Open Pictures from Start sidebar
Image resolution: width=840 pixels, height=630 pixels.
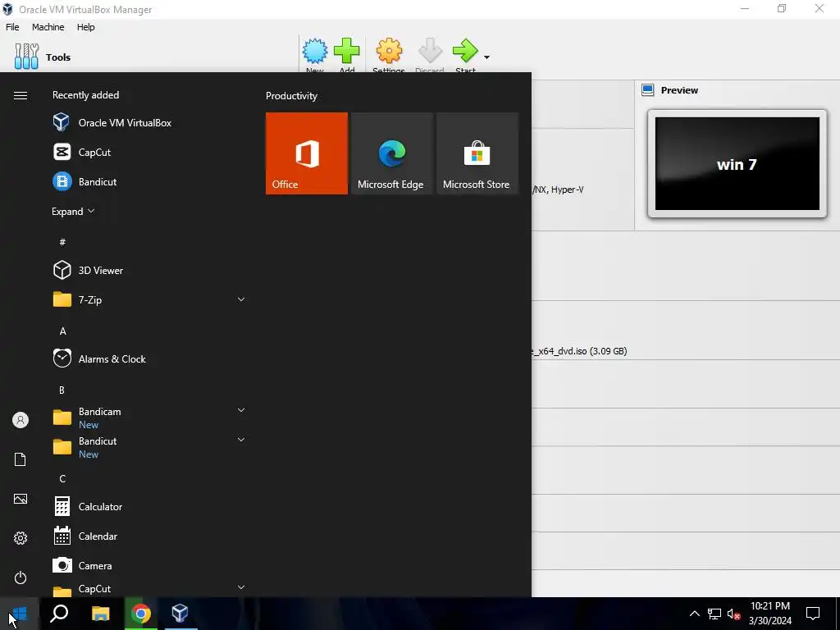pyautogui.click(x=21, y=499)
